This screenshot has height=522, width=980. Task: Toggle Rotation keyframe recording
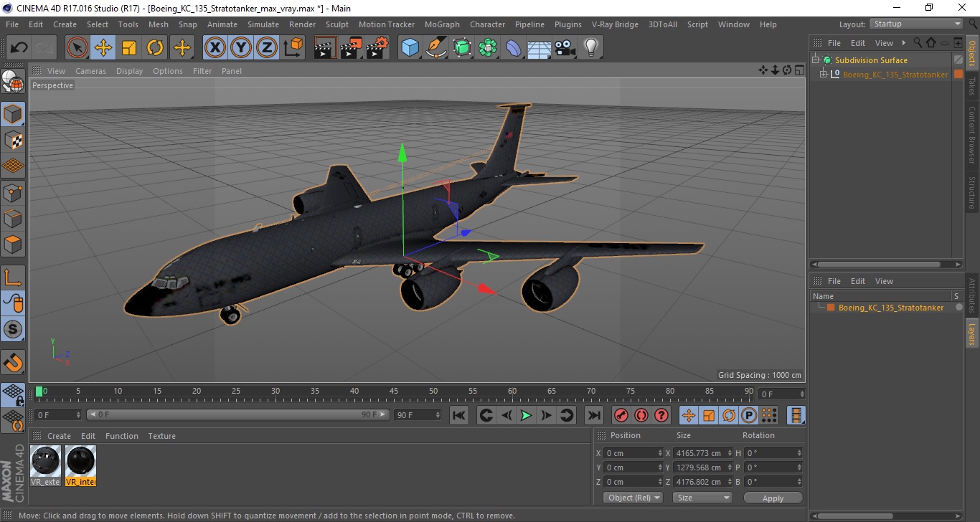(729, 415)
